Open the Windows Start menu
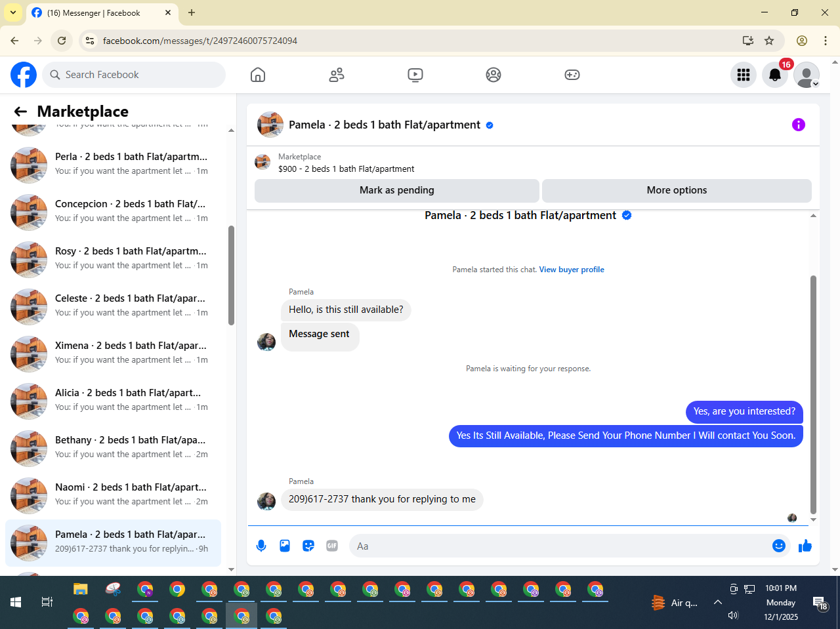 pos(16,602)
